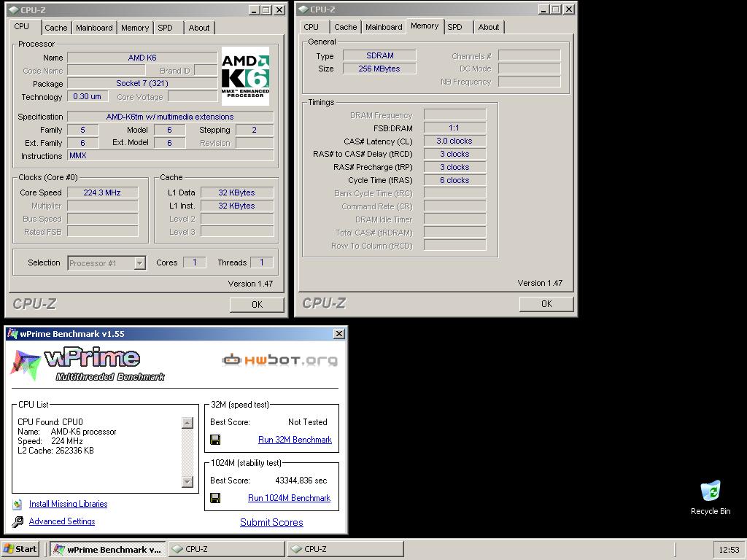
Task: Click the Windows Start button
Action: (20, 549)
